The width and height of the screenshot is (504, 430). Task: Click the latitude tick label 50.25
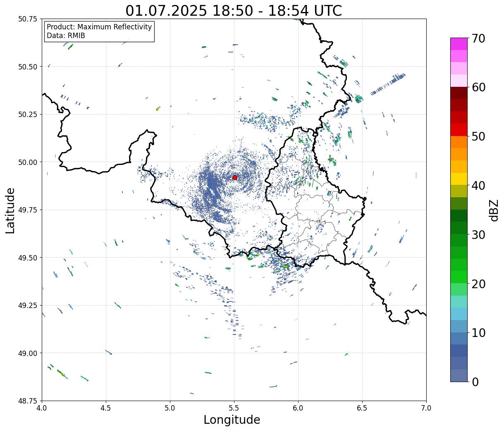[28, 115]
